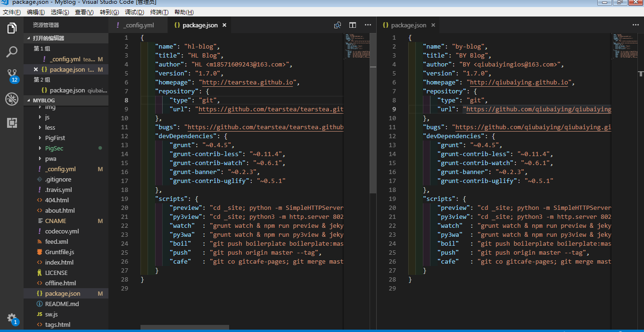Click the LICENSE file icon in explorer

click(x=40, y=273)
